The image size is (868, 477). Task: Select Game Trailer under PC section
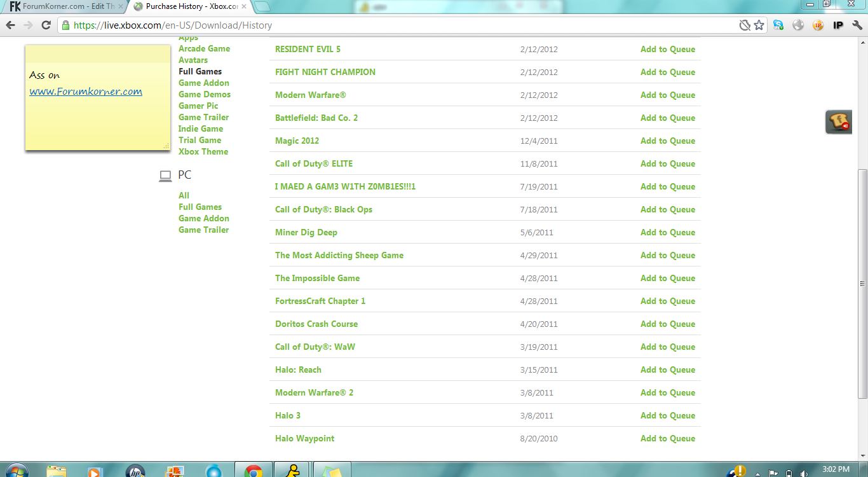(x=203, y=230)
